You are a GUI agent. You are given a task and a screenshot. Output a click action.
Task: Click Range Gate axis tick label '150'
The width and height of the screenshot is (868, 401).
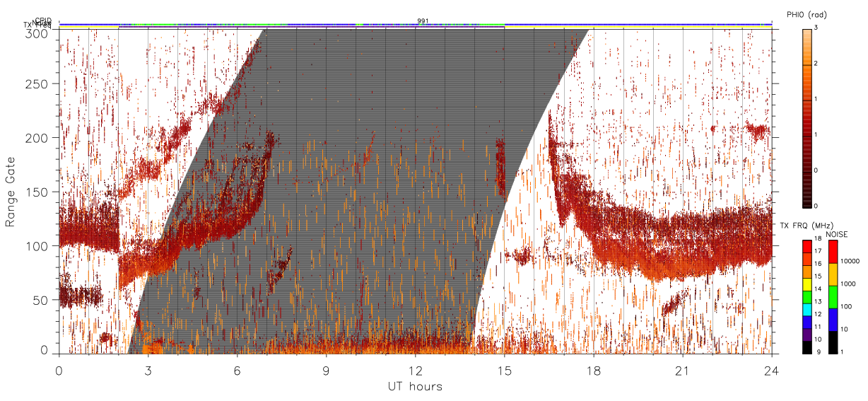[x=39, y=192]
